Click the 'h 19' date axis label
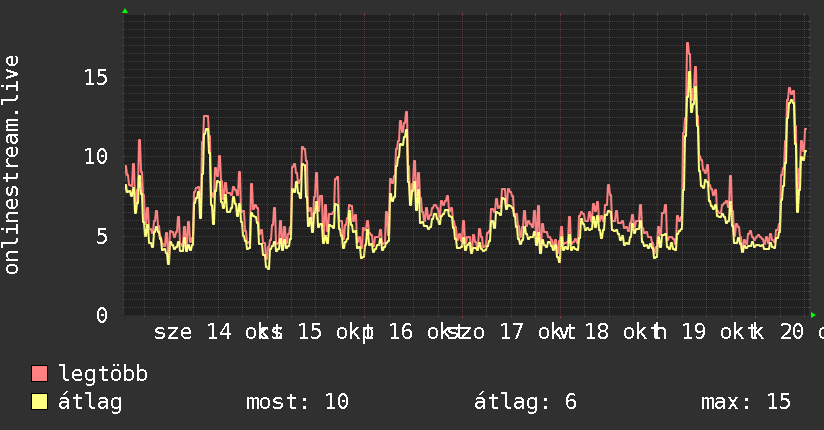 coord(680,332)
